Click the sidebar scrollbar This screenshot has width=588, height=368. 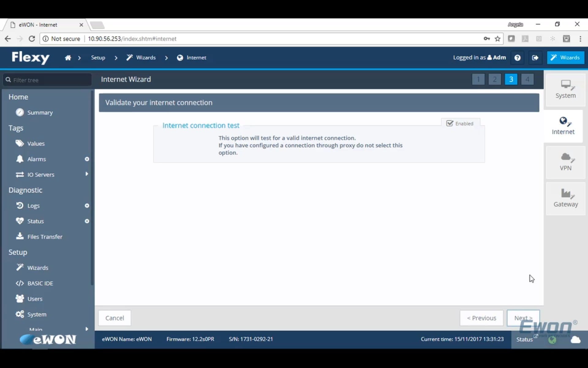point(92,188)
